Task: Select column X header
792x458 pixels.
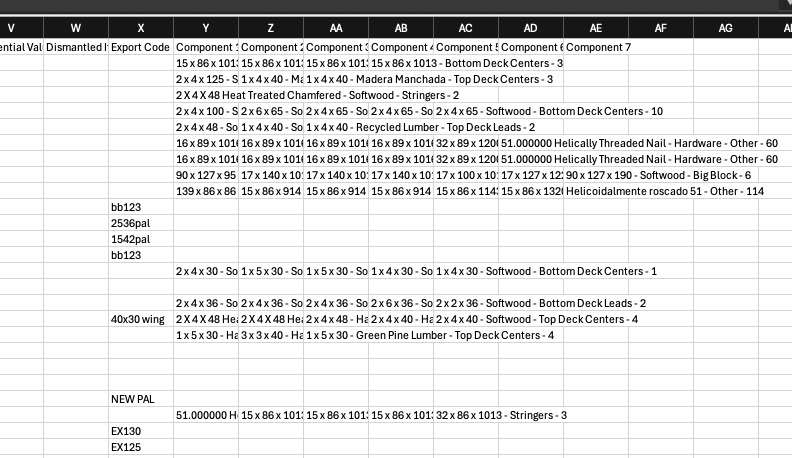Action: click(x=141, y=28)
